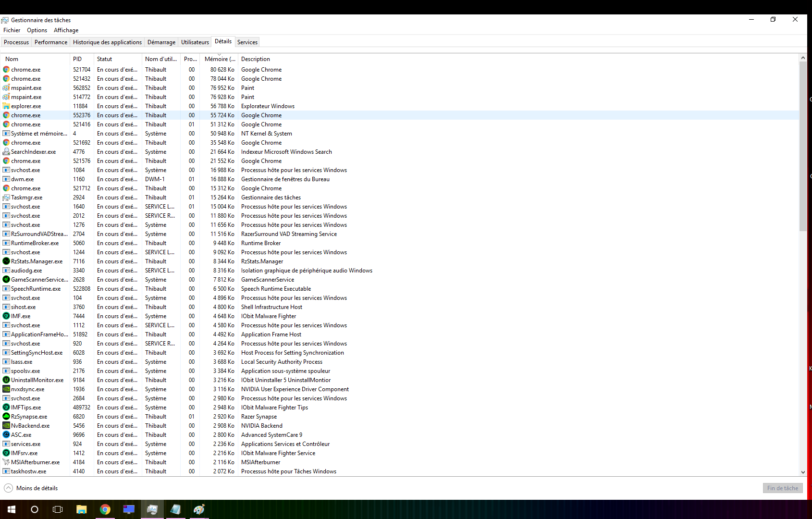The width and height of the screenshot is (812, 519).
Task: Click the mspaint.exe icon for PID 562852
Action: pyautogui.click(x=6, y=88)
